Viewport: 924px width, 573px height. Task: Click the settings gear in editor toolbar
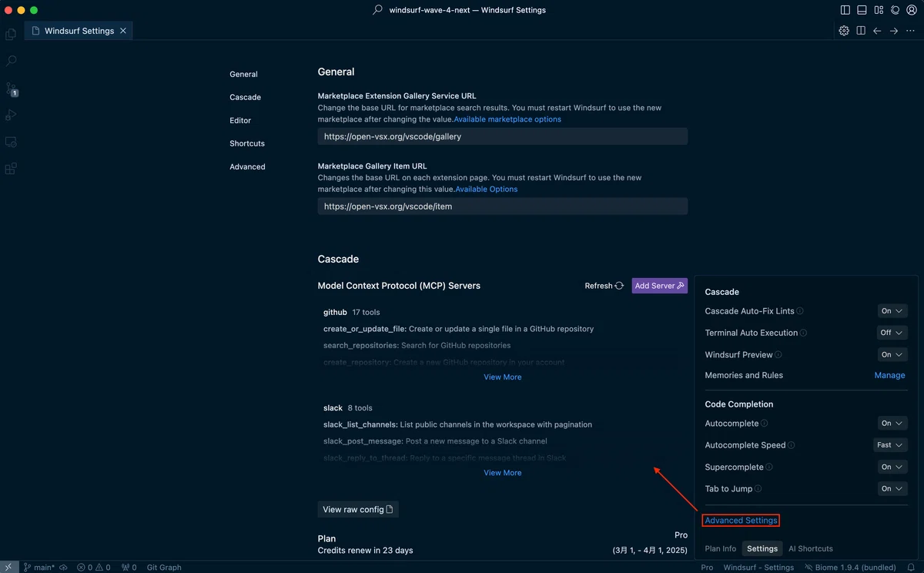click(844, 31)
